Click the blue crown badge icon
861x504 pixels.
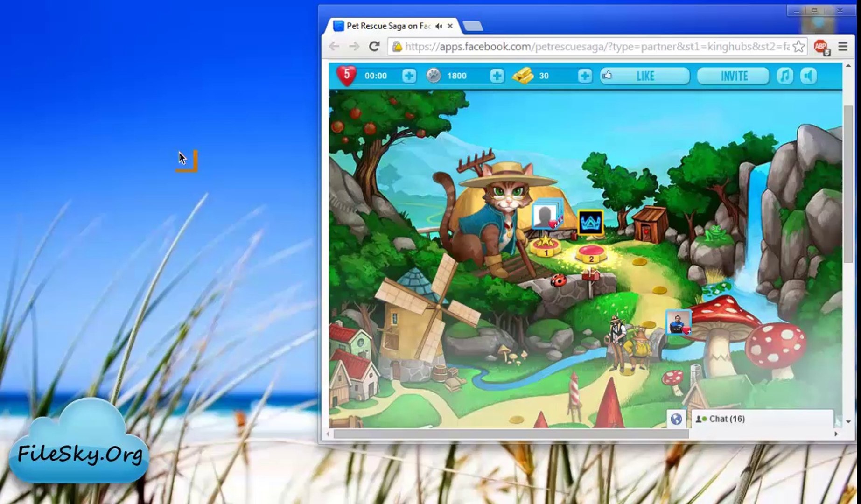(590, 222)
